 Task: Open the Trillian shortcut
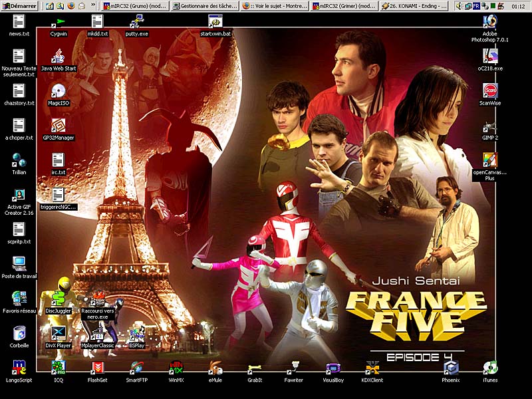click(19, 164)
